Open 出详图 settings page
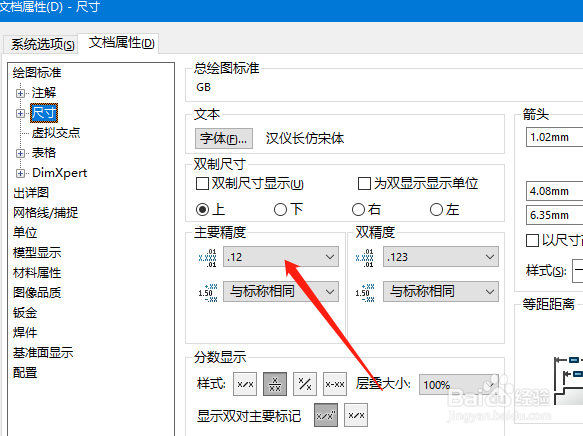This screenshot has width=583, height=436. tap(31, 193)
